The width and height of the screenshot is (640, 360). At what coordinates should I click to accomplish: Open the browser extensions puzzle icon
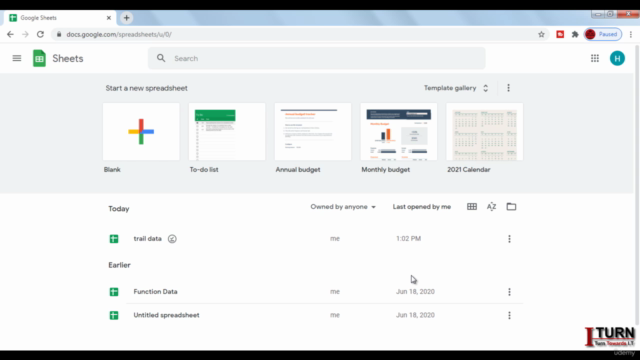coord(575,34)
